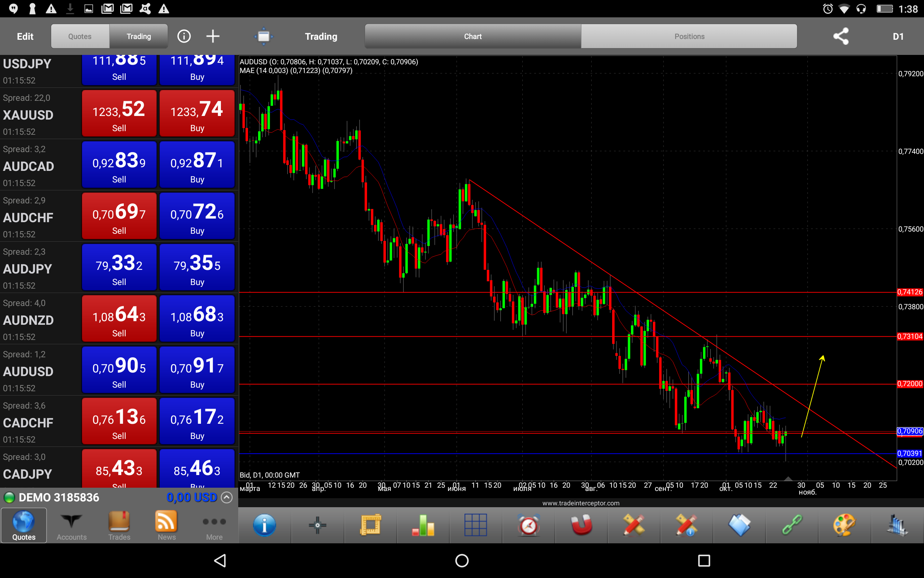Tap the share icon
924x578 pixels.
(x=841, y=36)
